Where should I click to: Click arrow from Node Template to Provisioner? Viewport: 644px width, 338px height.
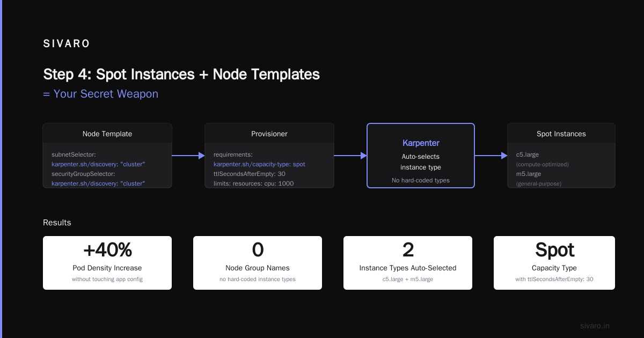188,156
